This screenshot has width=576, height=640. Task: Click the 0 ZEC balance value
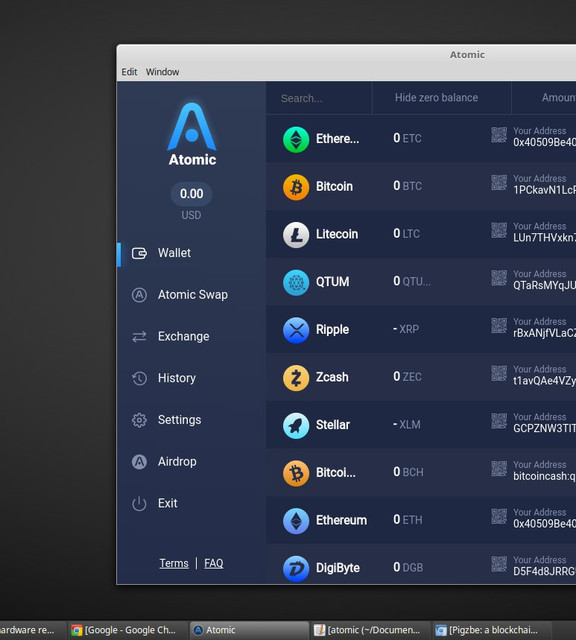pos(407,377)
